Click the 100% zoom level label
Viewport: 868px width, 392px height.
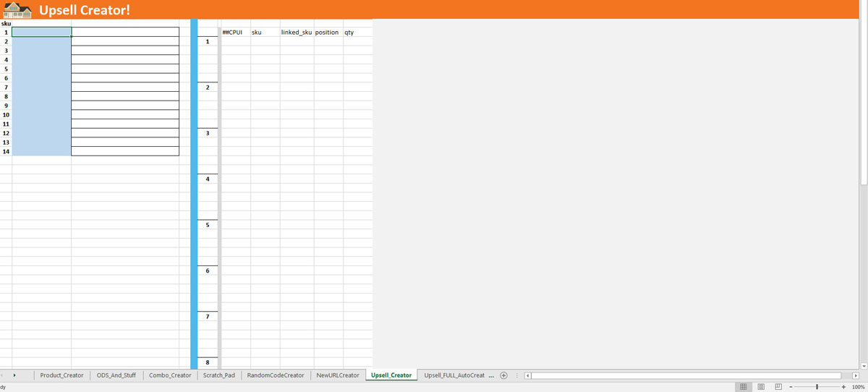coord(859,387)
